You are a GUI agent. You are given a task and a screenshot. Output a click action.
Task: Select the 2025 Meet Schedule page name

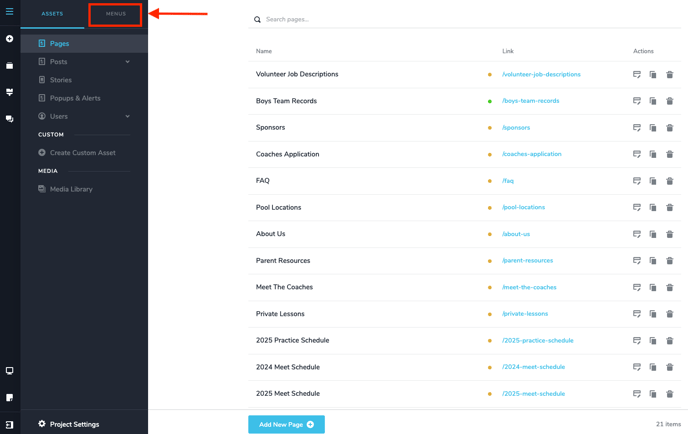tap(288, 394)
